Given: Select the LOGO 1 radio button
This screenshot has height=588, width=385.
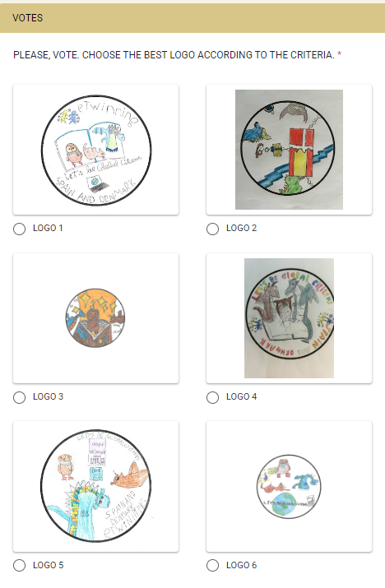Looking at the screenshot, I should 19,229.
